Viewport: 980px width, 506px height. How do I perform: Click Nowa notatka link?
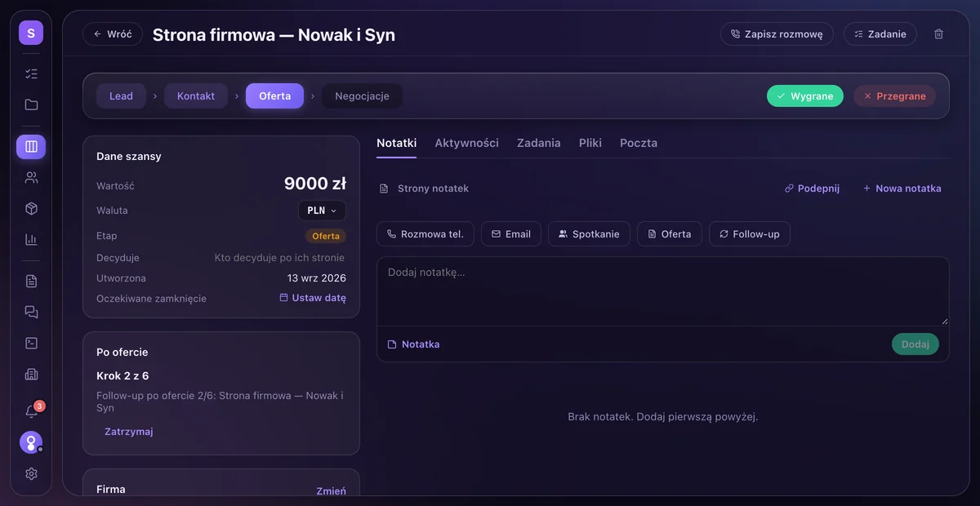(902, 189)
